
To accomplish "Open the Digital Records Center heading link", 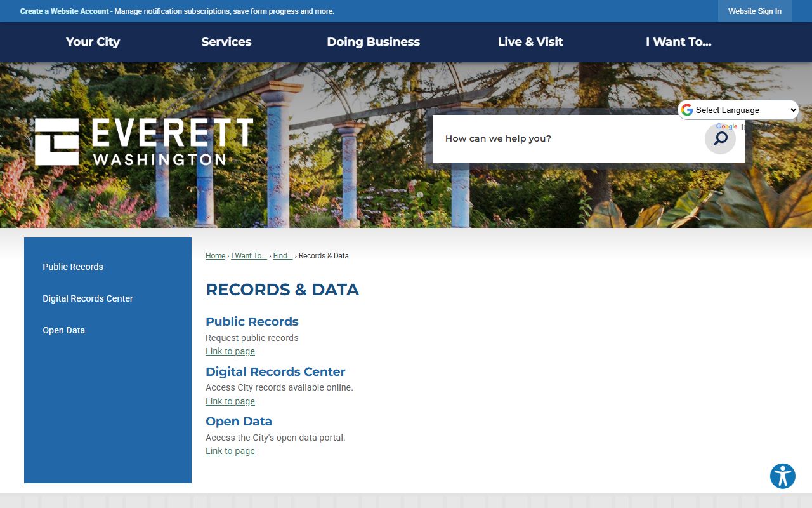I will (x=275, y=371).
